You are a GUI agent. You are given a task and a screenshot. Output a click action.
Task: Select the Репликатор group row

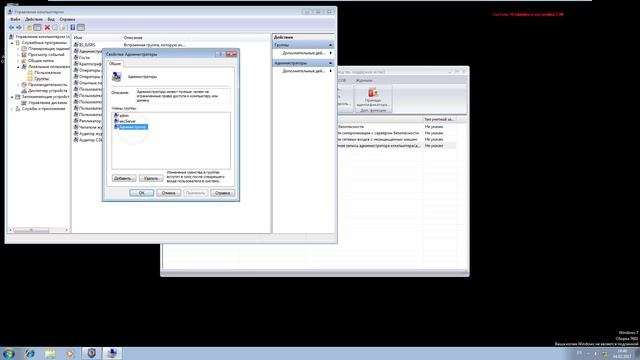(90, 121)
